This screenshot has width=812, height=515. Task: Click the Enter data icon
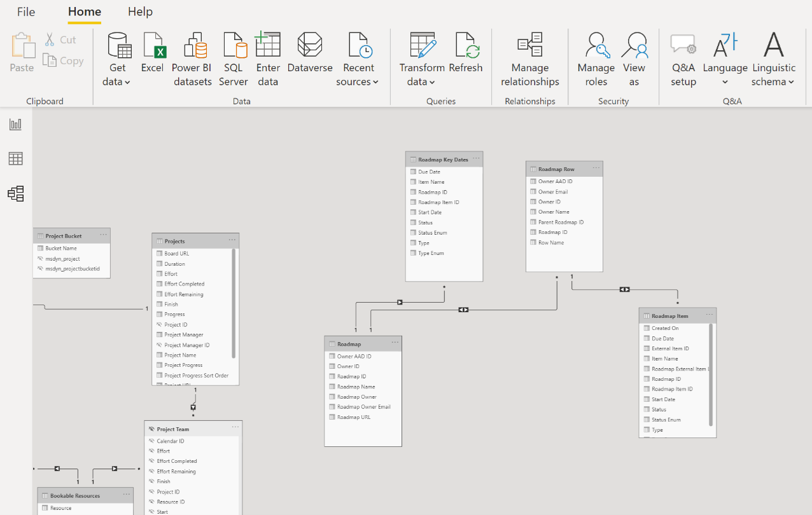[x=268, y=45]
